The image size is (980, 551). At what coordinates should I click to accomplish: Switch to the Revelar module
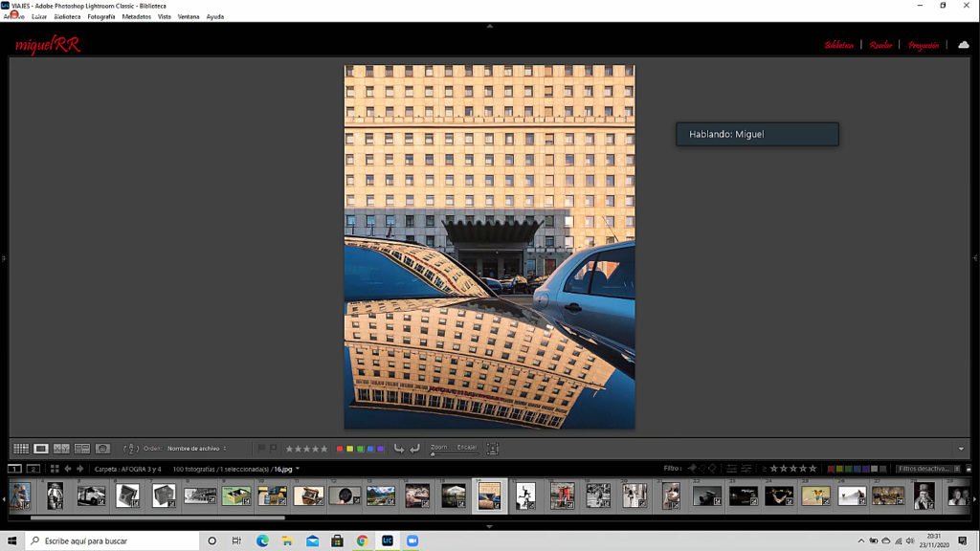[880, 45]
